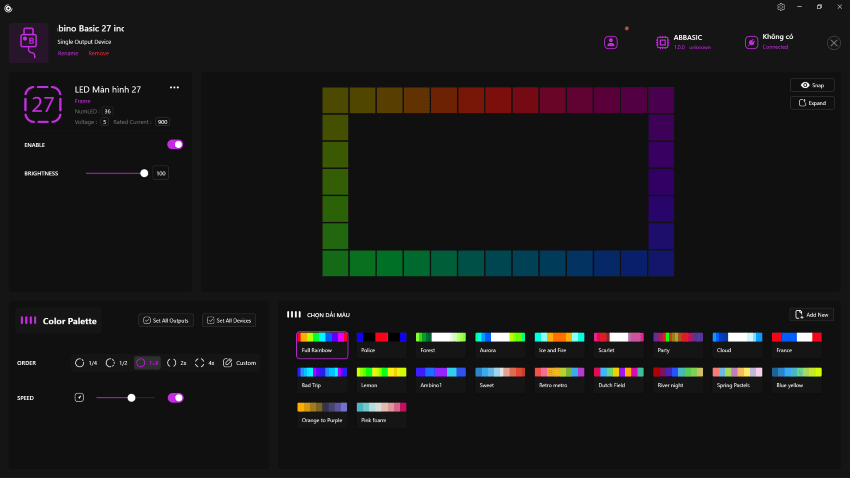Click the Rename link under device name
Image resolution: width=850 pixels, height=478 pixels.
click(68, 53)
